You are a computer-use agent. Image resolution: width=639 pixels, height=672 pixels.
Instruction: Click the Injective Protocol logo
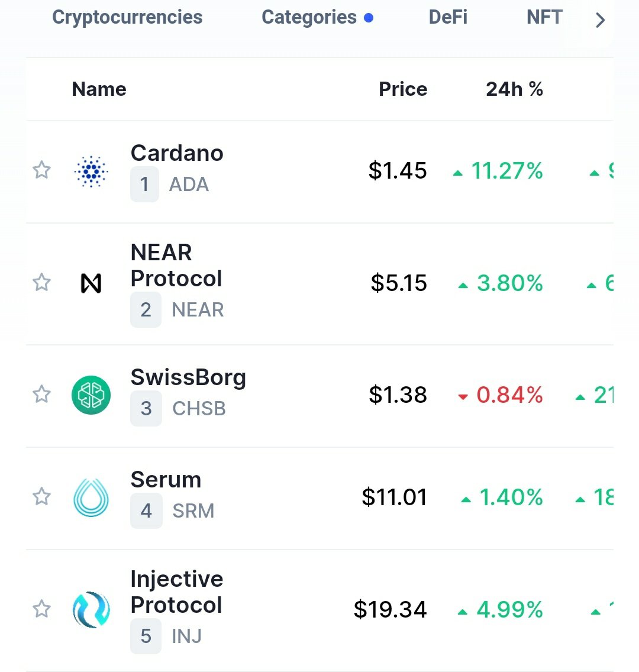tap(91, 610)
